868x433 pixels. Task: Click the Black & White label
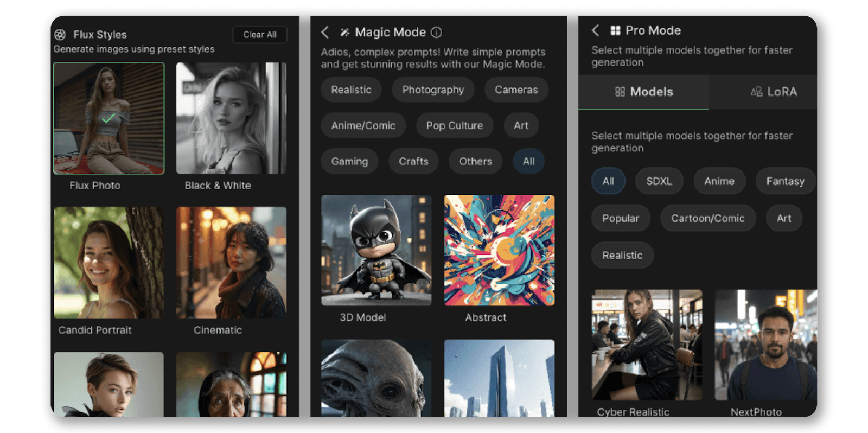click(218, 186)
